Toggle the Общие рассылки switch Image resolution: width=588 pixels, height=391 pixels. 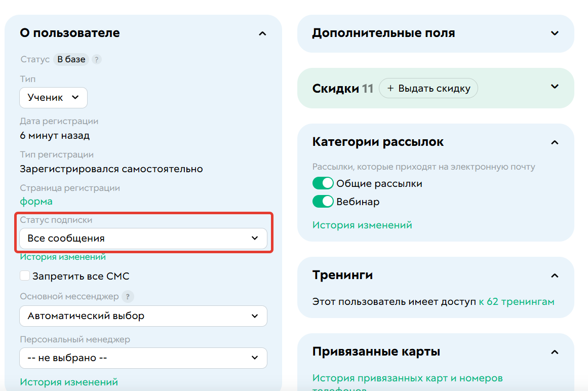pyautogui.click(x=323, y=183)
